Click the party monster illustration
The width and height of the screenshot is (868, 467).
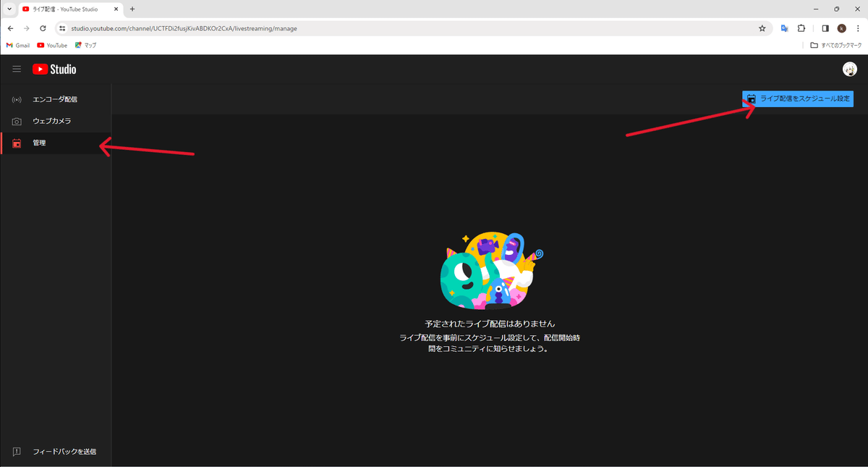(x=491, y=271)
